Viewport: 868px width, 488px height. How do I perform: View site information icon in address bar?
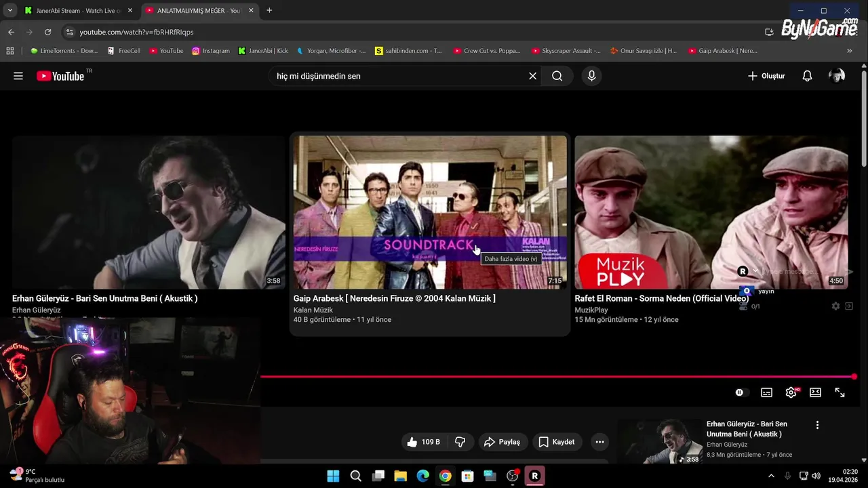pyautogui.click(x=69, y=32)
